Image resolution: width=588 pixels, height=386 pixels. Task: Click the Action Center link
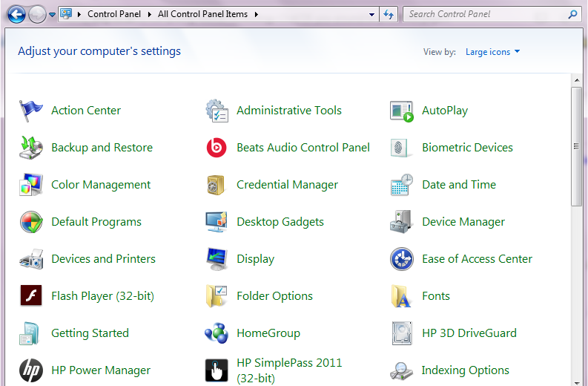86,111
